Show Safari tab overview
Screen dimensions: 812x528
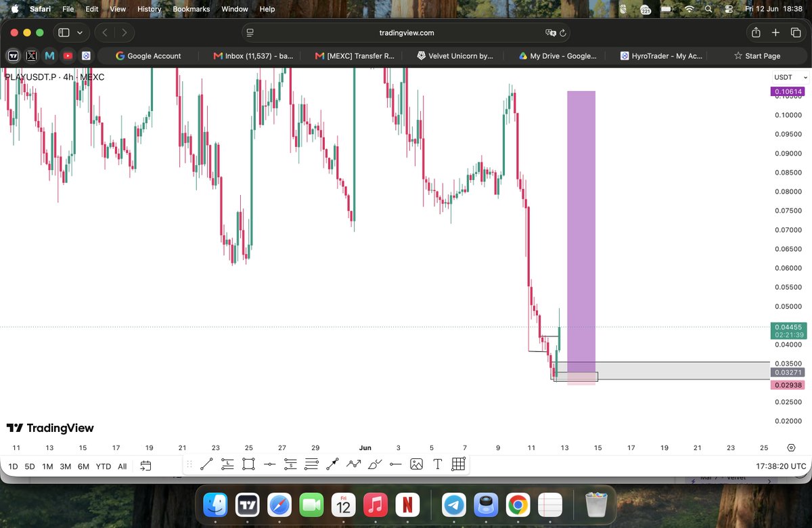click(796, 32)
